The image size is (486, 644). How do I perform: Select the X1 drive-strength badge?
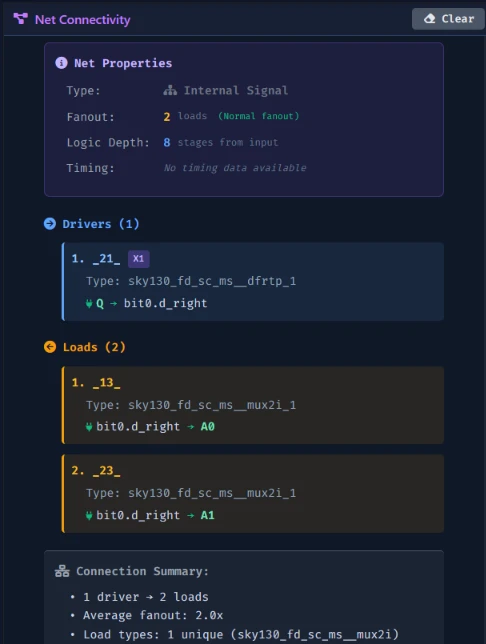click(x=138, y=259)
